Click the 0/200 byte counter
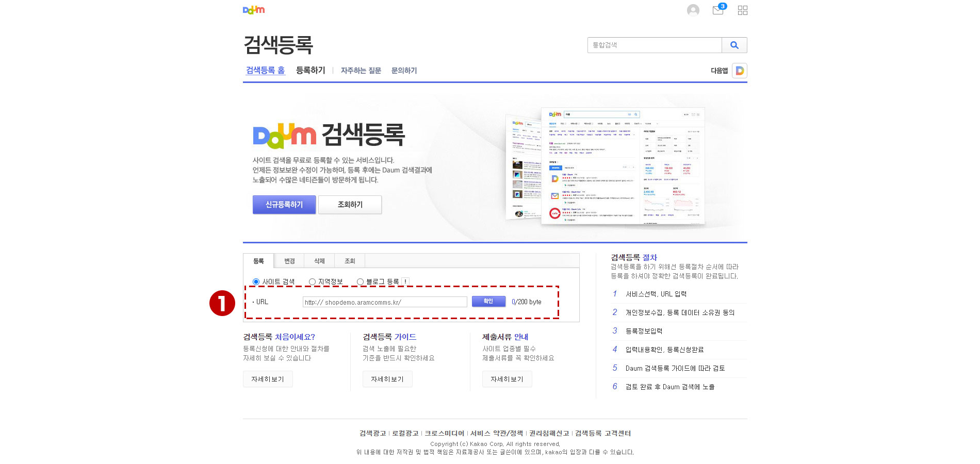Image resolution: width=980 pixels, height=464 pixels. [527, 302]
